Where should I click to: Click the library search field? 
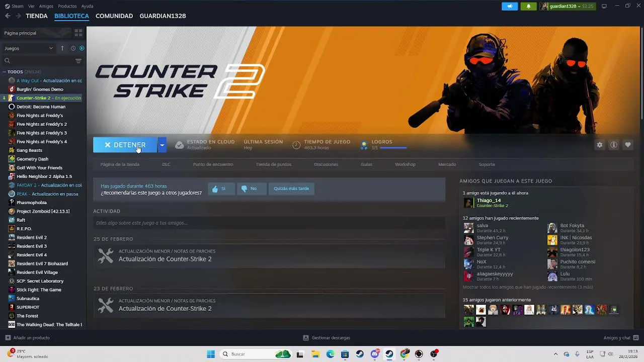[38, 61]
